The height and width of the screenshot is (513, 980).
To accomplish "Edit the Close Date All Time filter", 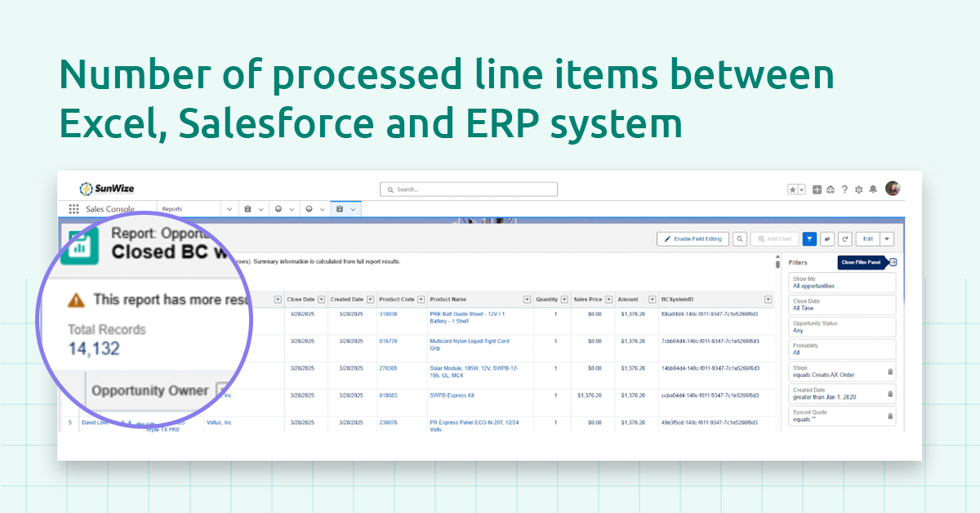I will [x=842, y=305].
